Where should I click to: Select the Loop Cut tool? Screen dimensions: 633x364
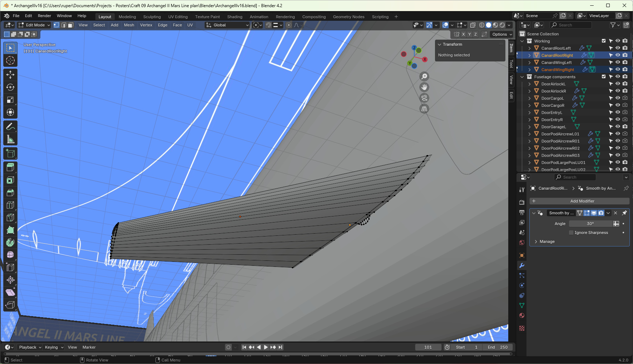click(x=10, y=205)
